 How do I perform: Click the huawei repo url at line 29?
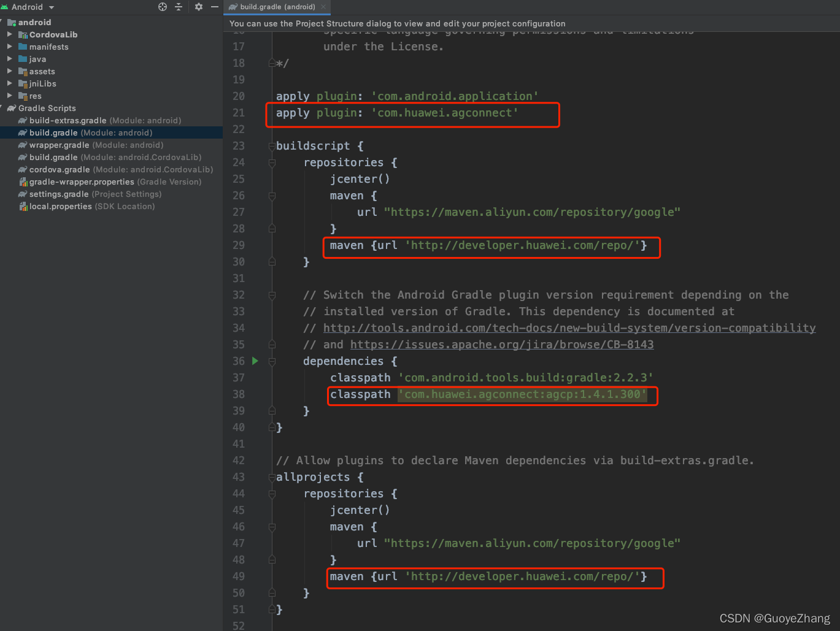click(x=522, y=245)
